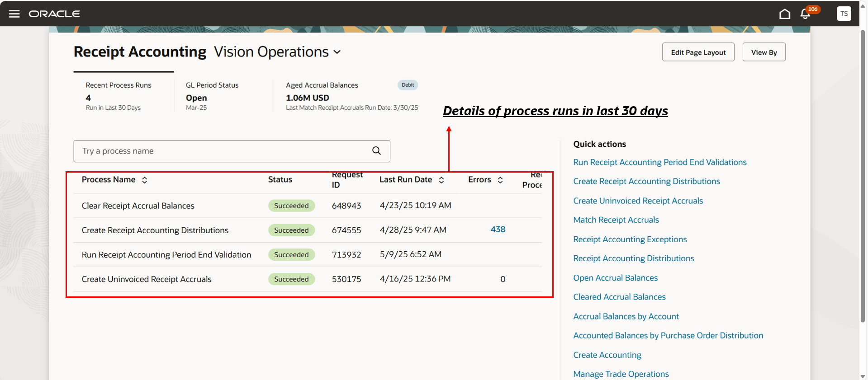Select the Clear Receipt Accrual Balances row
Viewport: 868px width, 380px height.
pyautogui.click(x=308, y=206)
